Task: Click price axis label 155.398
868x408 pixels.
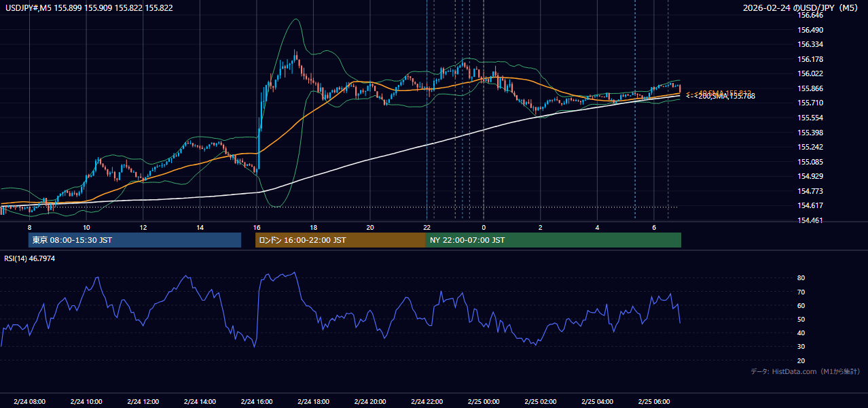Action: (x=811, y=133)
